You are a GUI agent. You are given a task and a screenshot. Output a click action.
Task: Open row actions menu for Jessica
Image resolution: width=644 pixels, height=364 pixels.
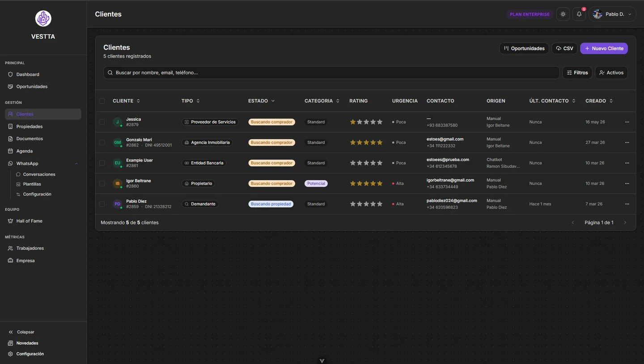pyautogui.click(x=627, y=122)
